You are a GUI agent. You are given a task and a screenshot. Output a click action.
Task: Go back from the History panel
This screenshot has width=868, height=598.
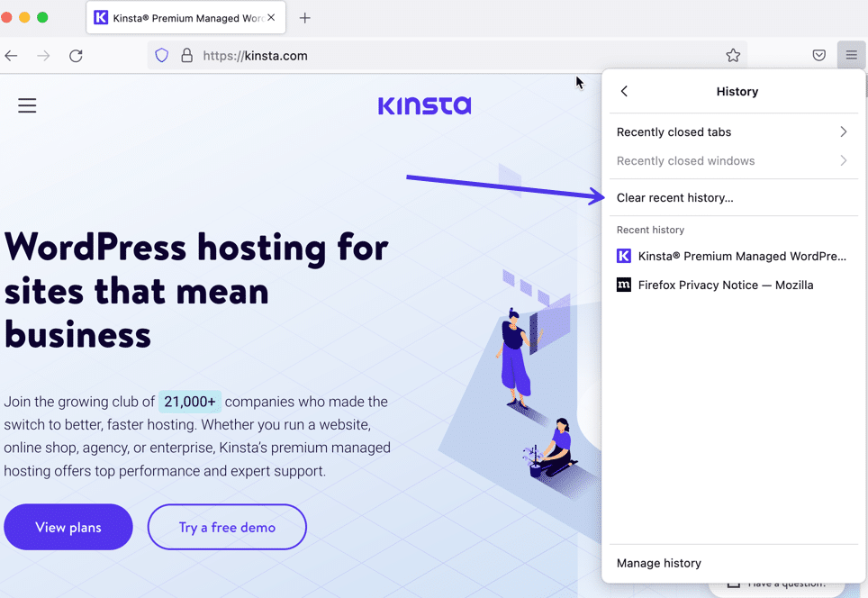pos(624,92)
